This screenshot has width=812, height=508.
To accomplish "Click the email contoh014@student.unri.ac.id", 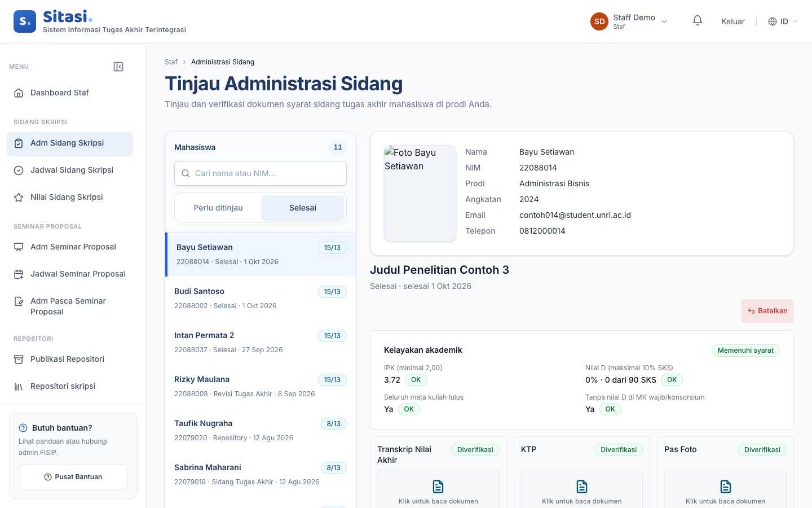I will 575,215.
